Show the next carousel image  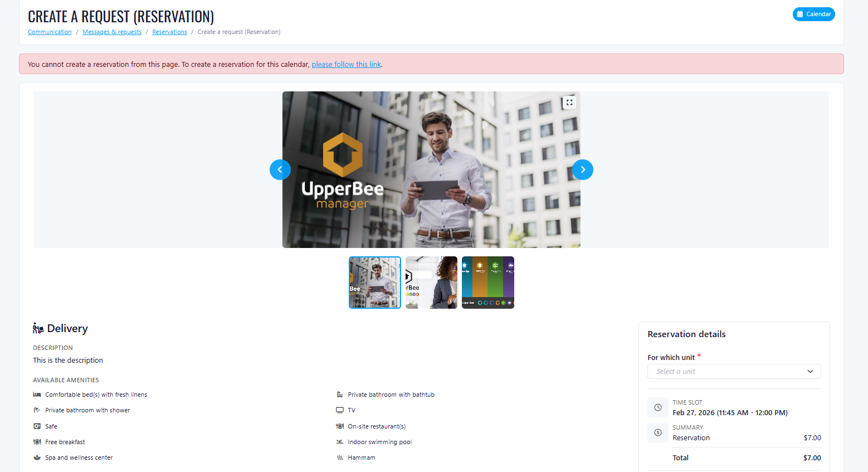[x=583, y=169]
